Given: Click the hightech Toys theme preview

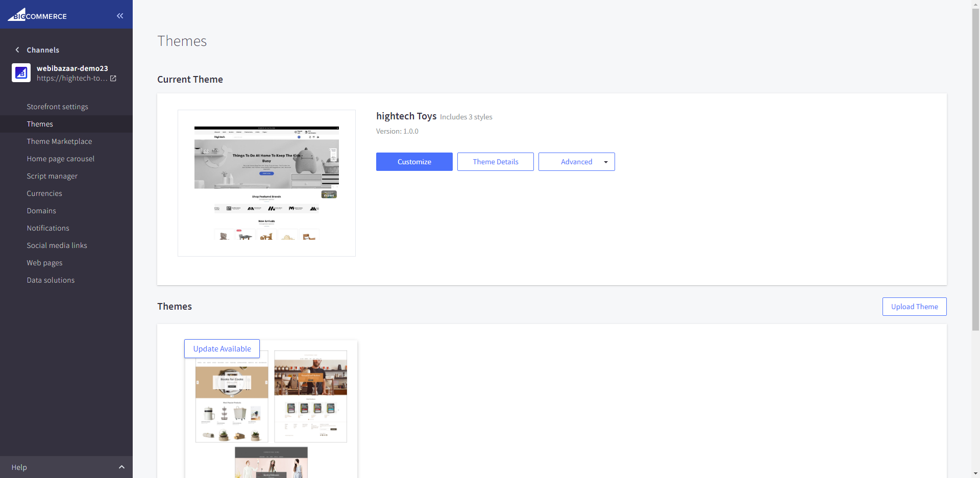Looking at the screenshot, I should coord(266,183).
